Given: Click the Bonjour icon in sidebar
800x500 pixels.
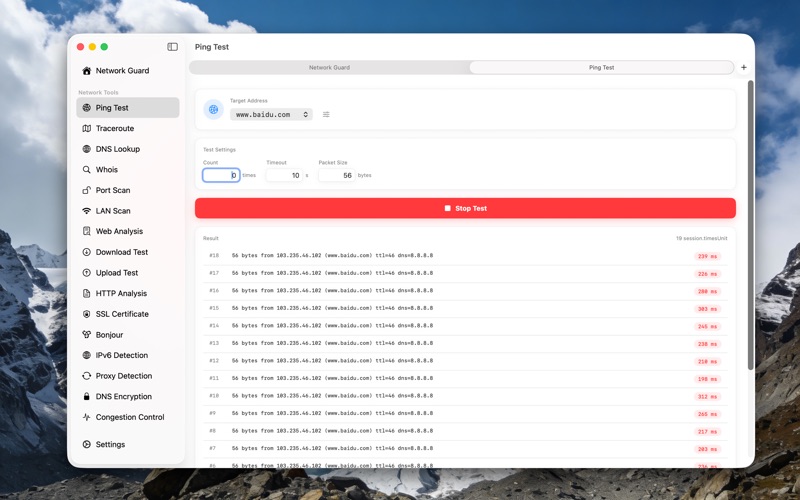Looking at the screenshot, I should click(87, 335).
